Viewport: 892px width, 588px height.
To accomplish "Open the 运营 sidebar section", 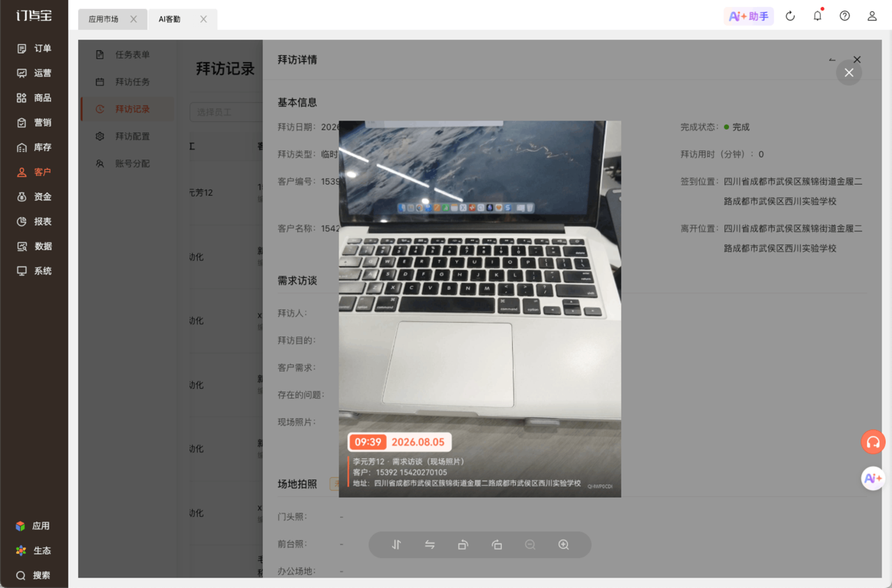I will point(34,73).
